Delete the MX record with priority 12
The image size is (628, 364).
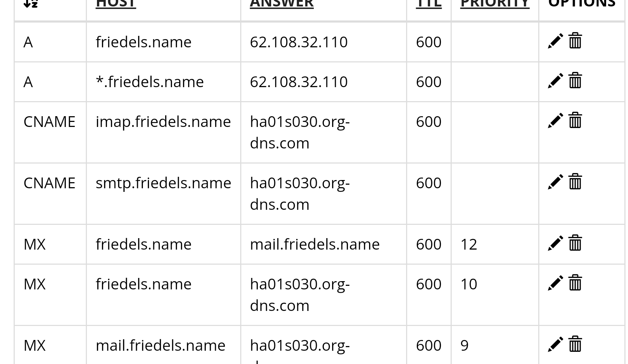click(x=575, y=243)
